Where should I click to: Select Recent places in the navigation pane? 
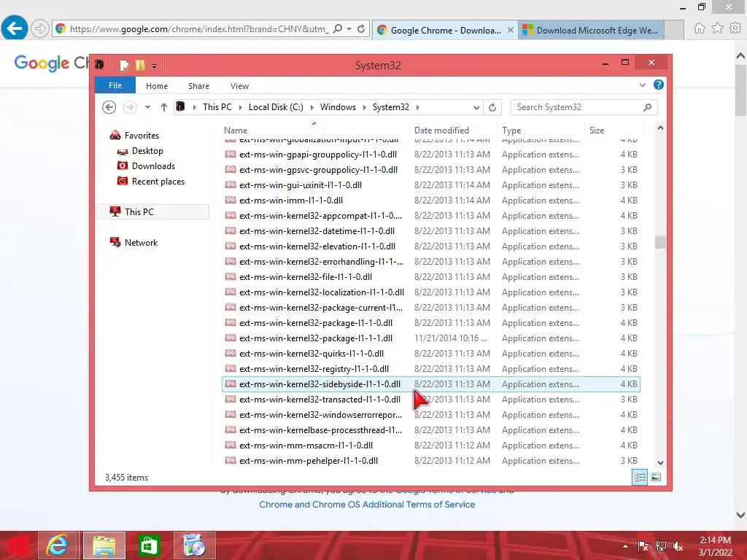[158, 181]
